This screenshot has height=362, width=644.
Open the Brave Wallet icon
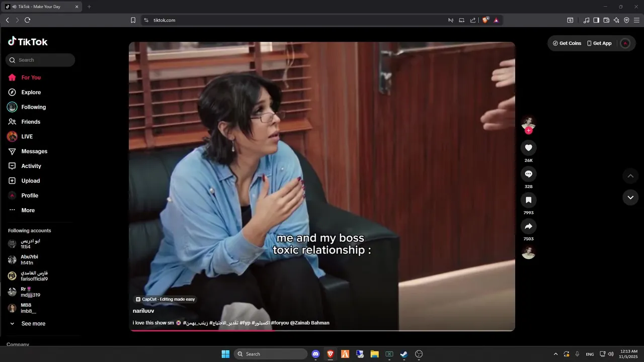click(606, 20)
